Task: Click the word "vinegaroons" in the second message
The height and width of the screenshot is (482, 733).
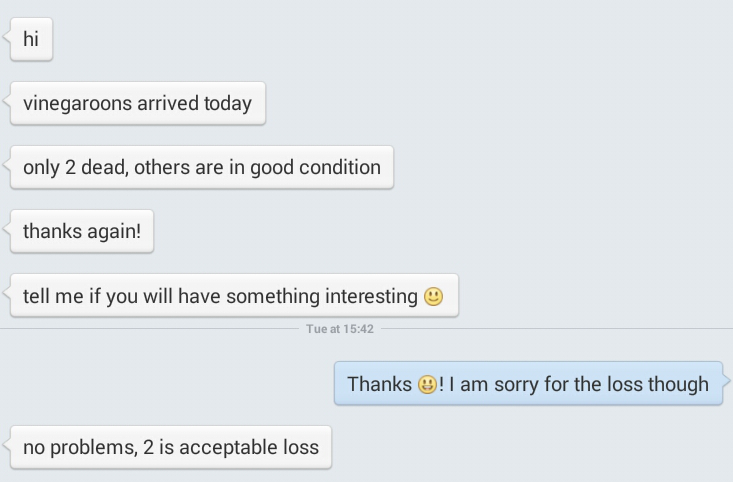Action: pyautogui.click(x=75, y=103)
